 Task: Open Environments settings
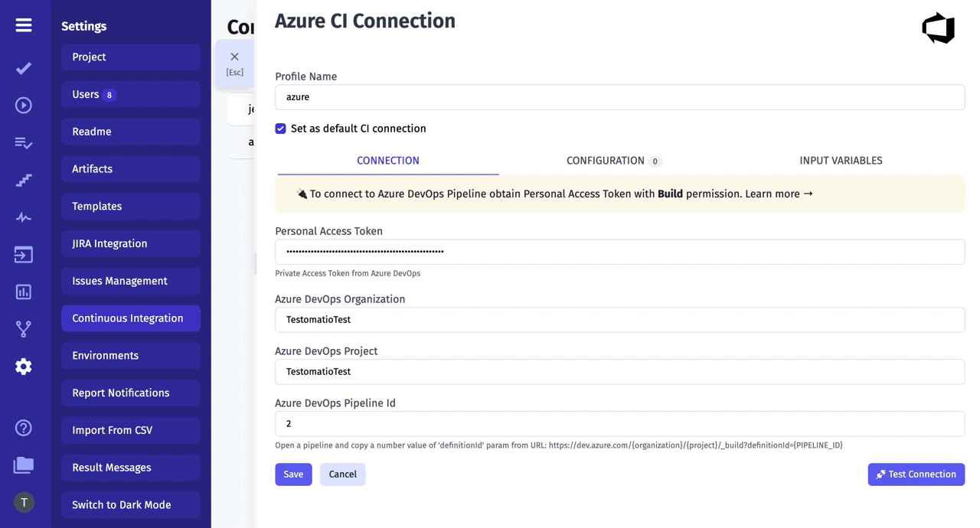coord(131,356)
